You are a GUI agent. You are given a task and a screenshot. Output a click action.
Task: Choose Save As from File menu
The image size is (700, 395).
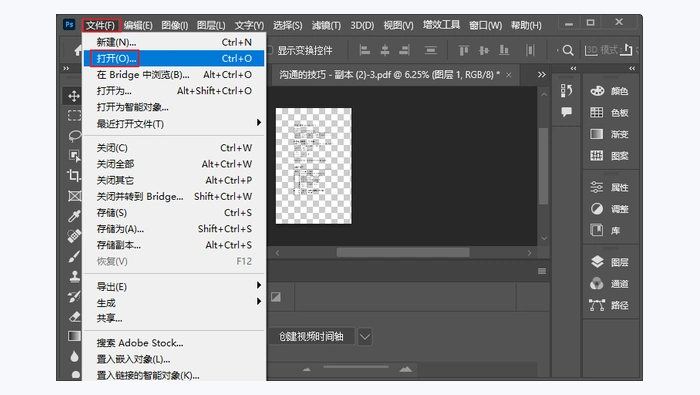(x=174, y=229)
